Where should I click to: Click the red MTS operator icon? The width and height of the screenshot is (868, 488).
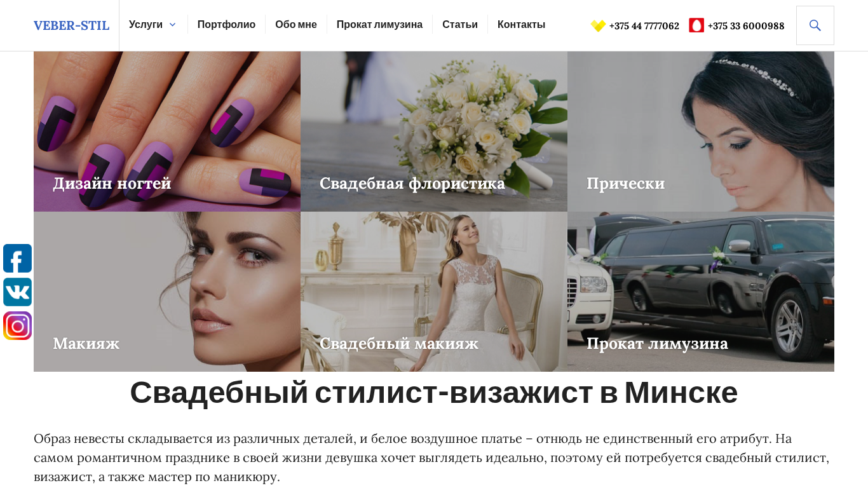tap(696, 25)
